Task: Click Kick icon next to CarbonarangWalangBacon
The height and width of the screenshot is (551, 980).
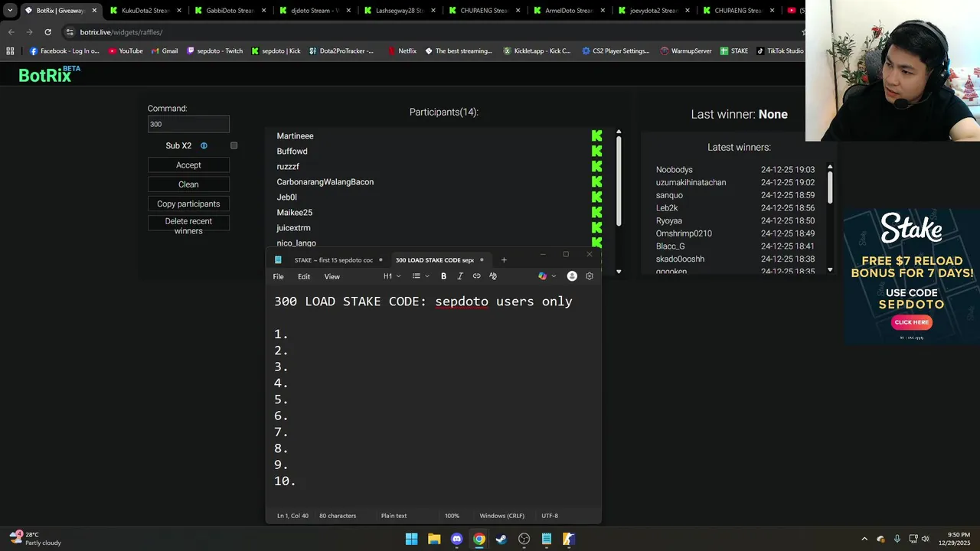Action: [597, 182]
